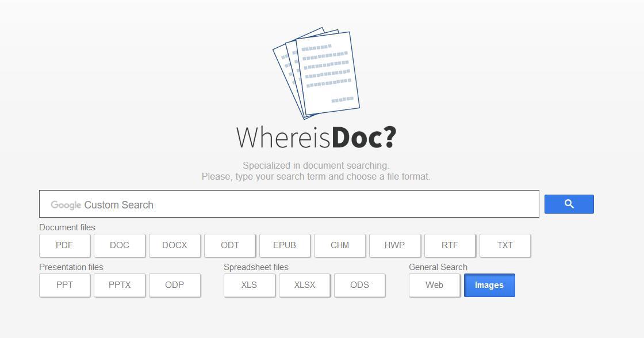
Task: Choose the ODT document format
Action: [x=229, y=245]
